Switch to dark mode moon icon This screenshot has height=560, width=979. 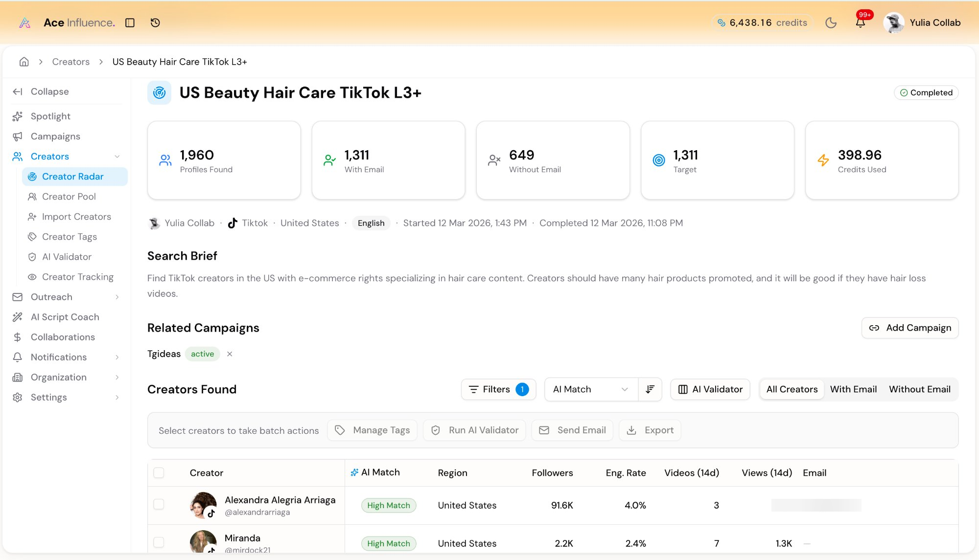click(x=831, y=22)
